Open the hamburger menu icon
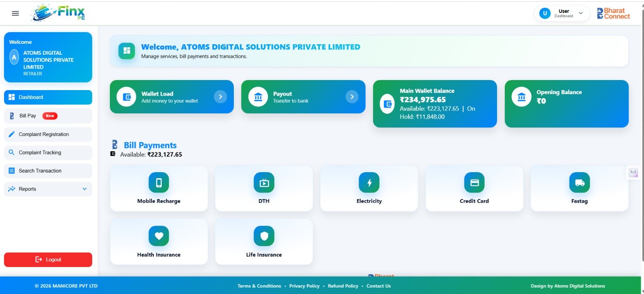Screen dimensions: 644x294 coord(15,13)
